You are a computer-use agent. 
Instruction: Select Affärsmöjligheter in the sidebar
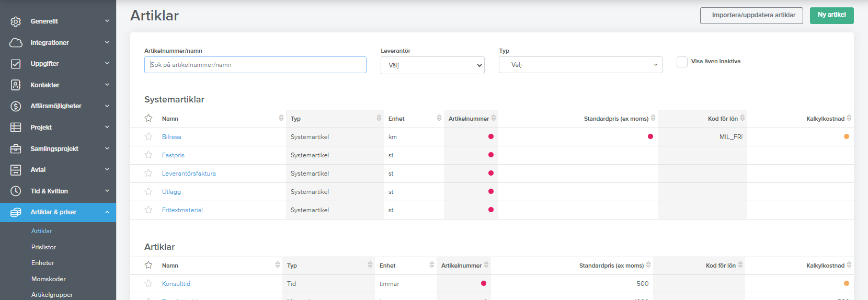56,106
